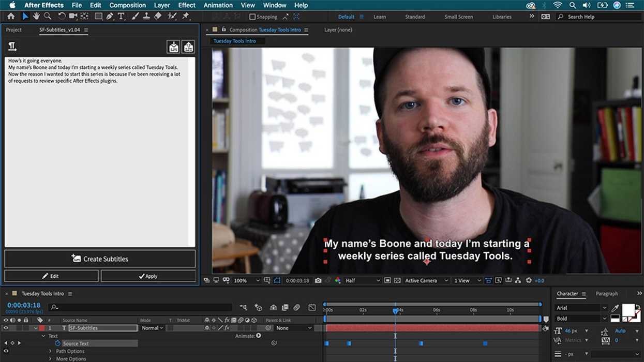Click the paragraph text direction icon
Image resolution: width=644 pixels, height=362 pixels.
[x=12, y=47]
